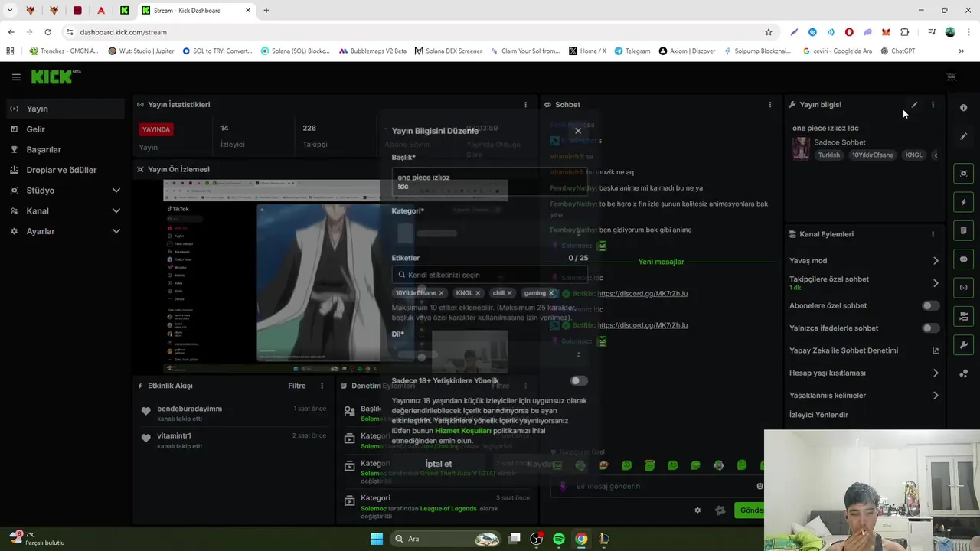Click İptal et button in dialog
Image resolution: width=980 pixels, height=551 pixels.
coord(439,464)
